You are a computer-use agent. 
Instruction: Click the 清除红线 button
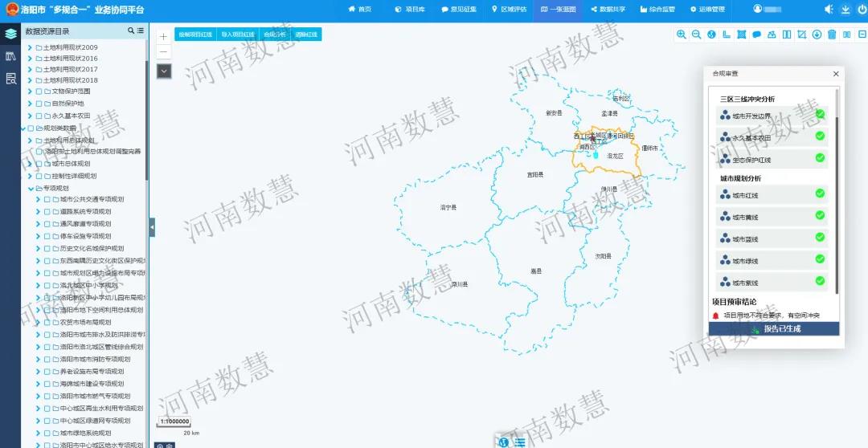tap(305, 35)
